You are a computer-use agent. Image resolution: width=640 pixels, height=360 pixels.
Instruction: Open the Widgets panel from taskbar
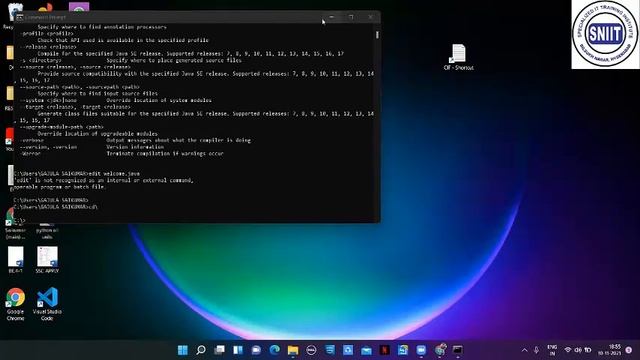click(238, 350)
